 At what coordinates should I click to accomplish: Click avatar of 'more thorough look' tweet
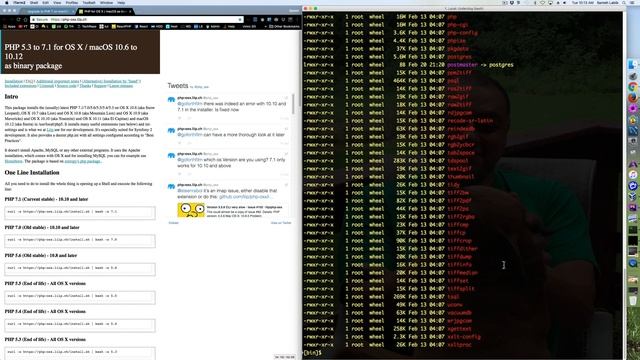(171, 131)
